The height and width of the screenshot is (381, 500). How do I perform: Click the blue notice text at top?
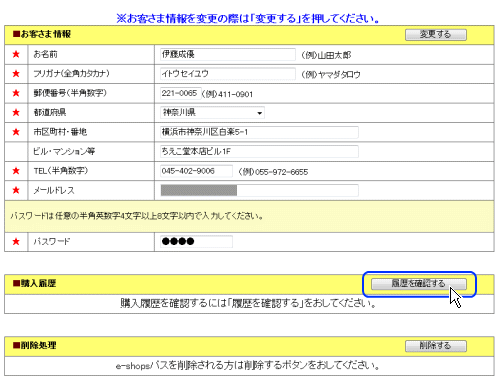248,18
